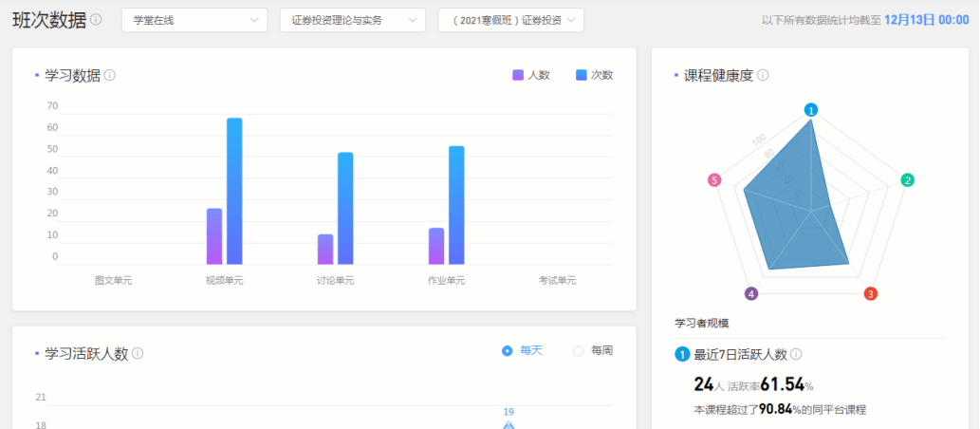980x429 pixels.
Task: Click info icon beside 学习活跃人数 heading
Action: 138,353
